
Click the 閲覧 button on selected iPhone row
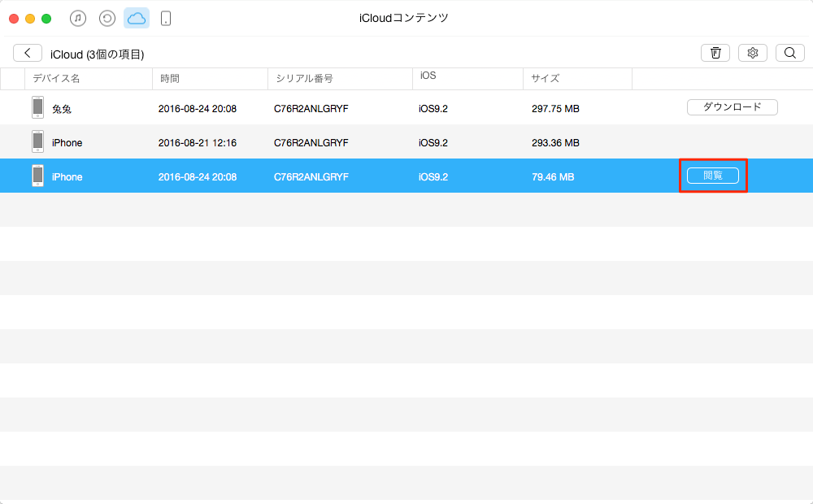click(713, 176)
